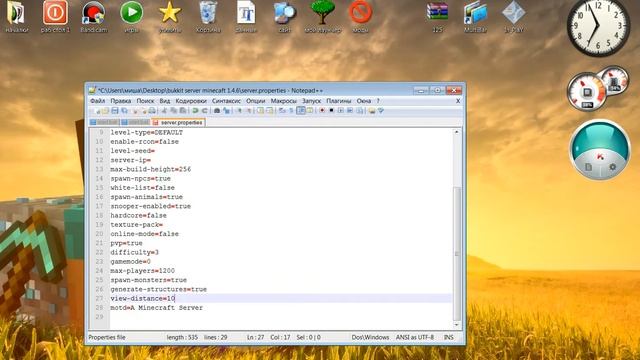Open the Вид menu

click(164, 101)
